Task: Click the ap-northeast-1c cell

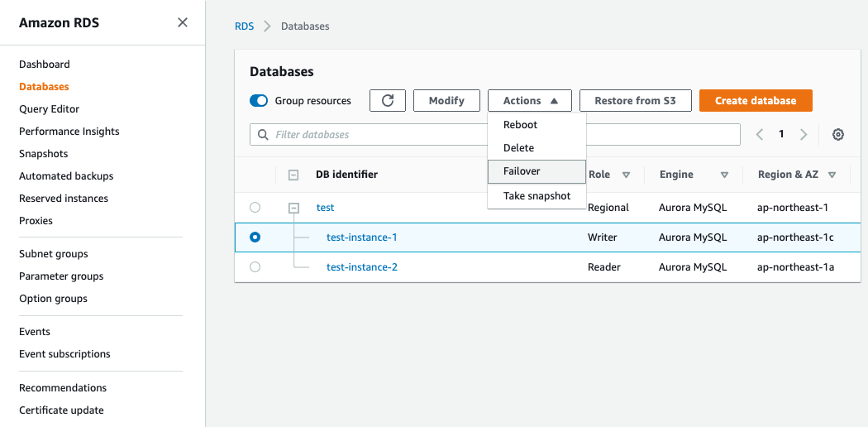Action: coord(795,237)
